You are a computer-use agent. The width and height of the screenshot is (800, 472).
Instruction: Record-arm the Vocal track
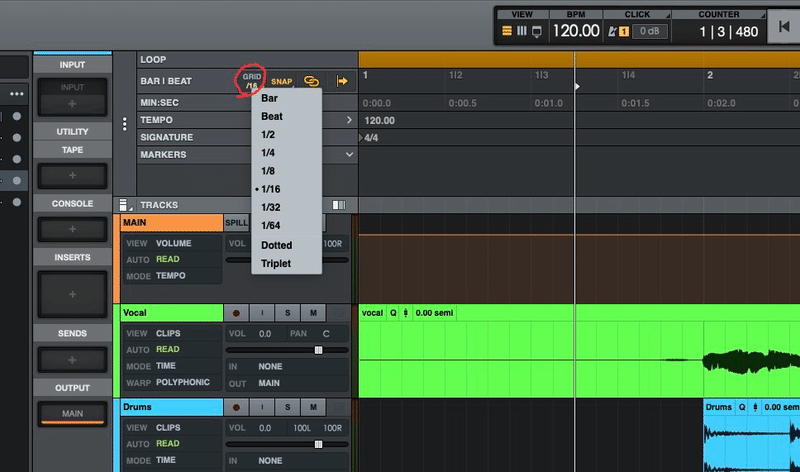[x=236, y=313]
